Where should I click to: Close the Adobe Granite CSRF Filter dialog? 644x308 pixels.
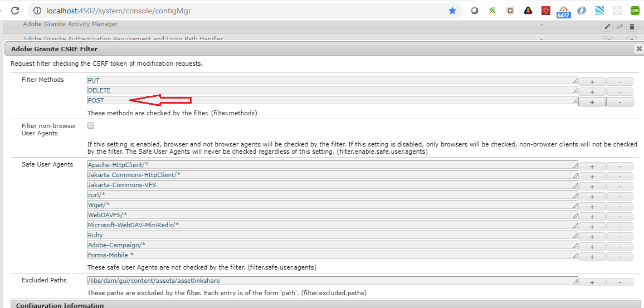tap(639, 48)
